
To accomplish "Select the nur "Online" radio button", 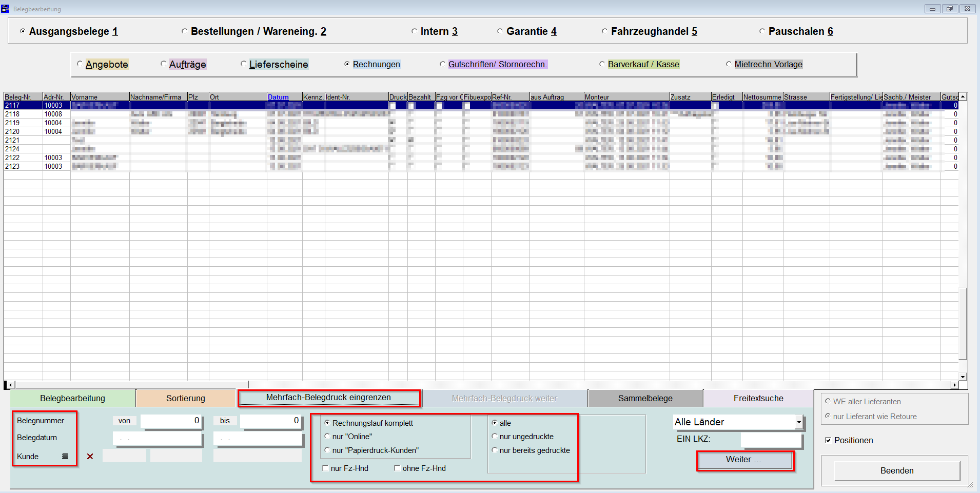I will [327, 436].
